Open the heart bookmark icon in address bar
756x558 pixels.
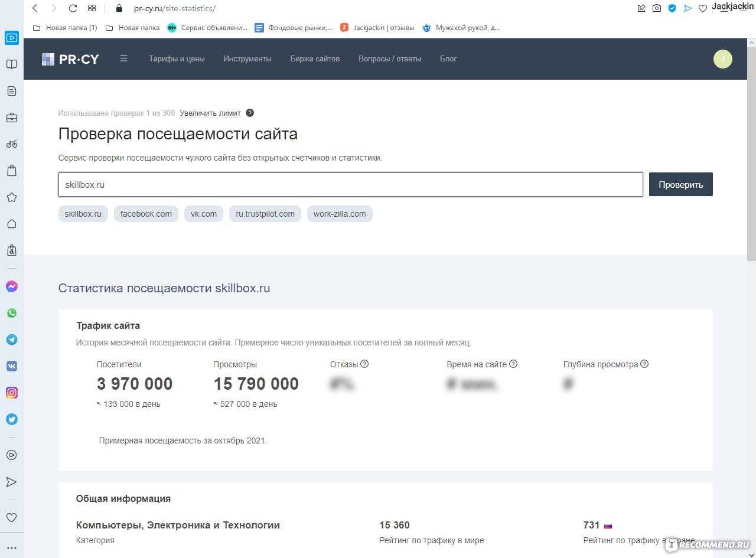pyautogui.click(x=703, y=8)
